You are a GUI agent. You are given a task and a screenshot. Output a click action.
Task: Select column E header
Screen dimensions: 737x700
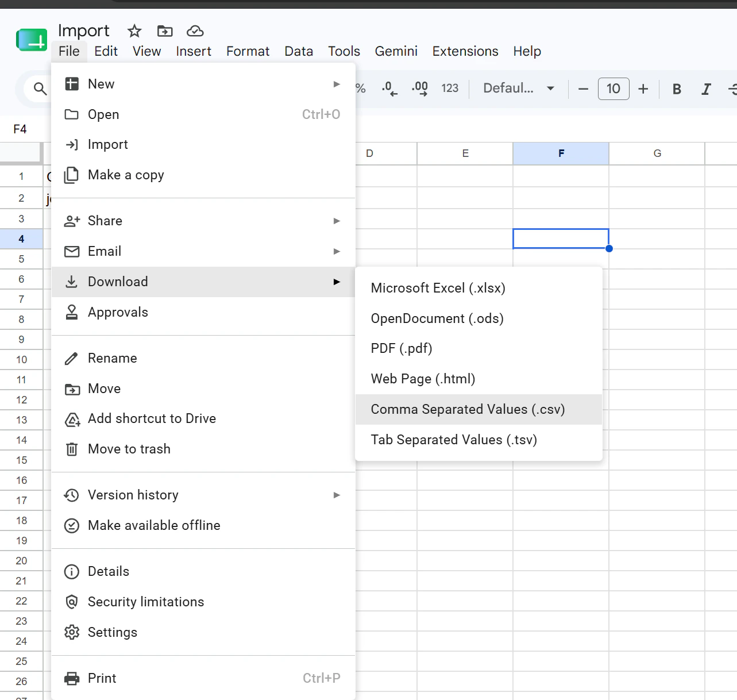pos(465,153)
